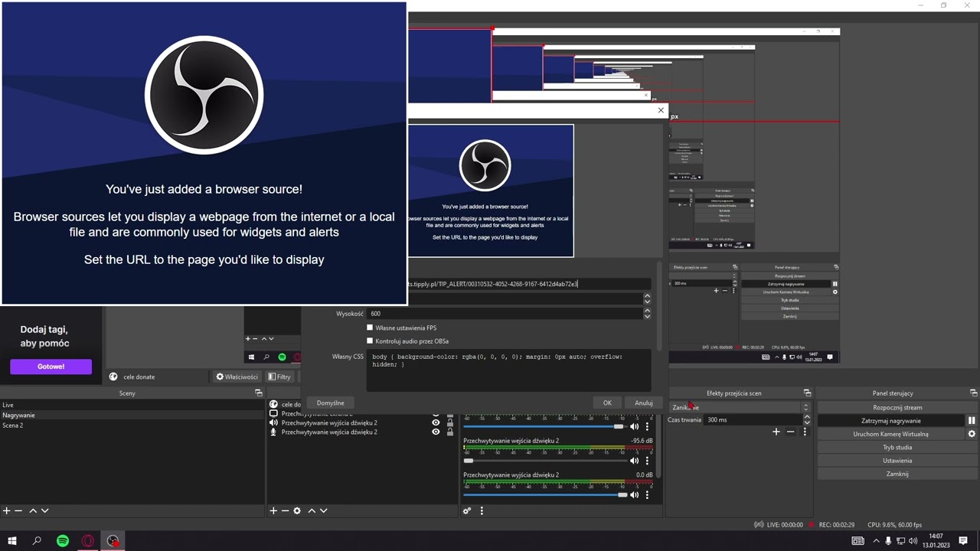Adjust the width spinner arrows above Wysokość
Image resolution: width=980 pixels, height=551 pixels.
point(647,298)
